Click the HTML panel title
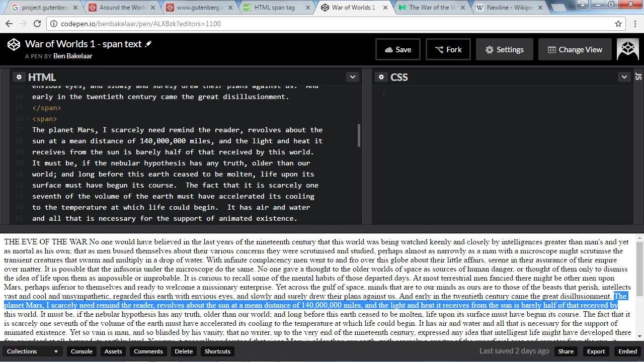The image size is (644, 362). tap(42, 77)
